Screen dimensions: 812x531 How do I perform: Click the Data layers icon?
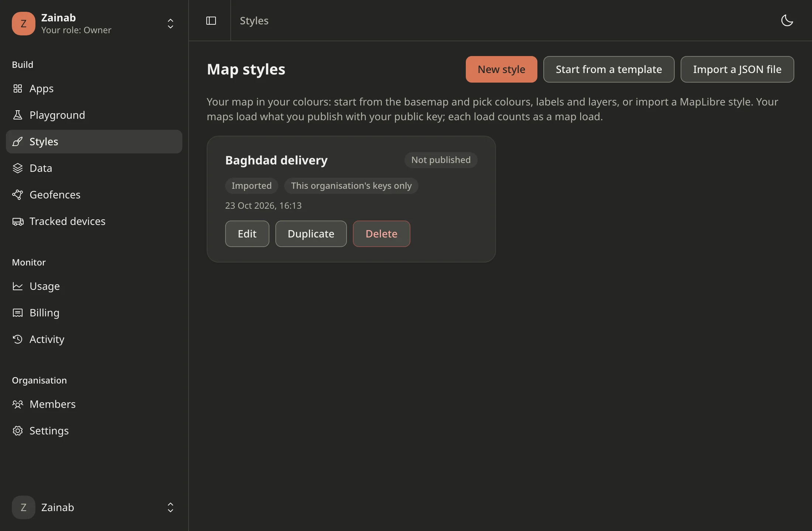point(18,168)
